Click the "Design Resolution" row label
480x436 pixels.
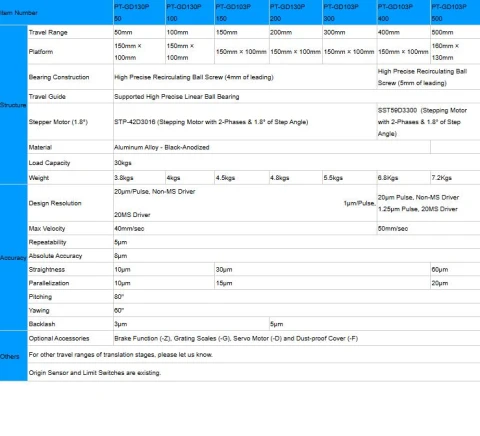(x=55, y=203)
